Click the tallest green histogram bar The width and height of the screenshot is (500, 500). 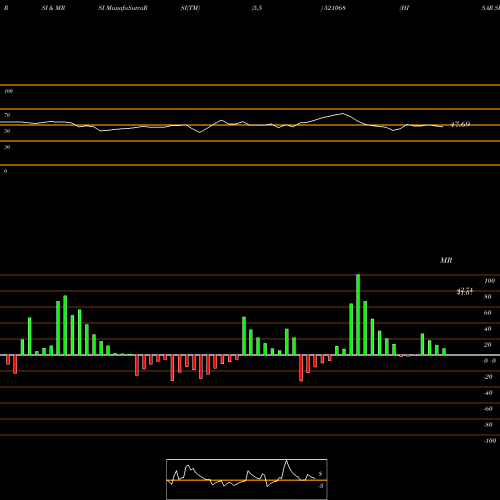[358, 315]
